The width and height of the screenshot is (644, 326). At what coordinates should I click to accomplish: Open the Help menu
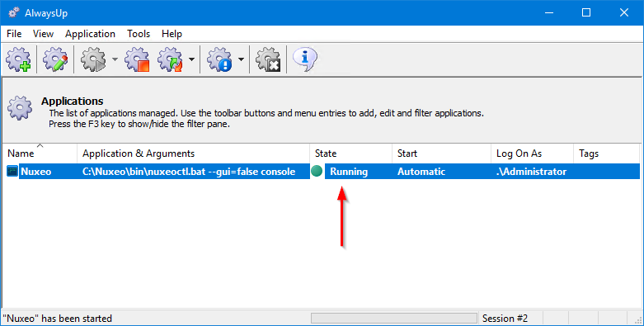click(172, 34)
